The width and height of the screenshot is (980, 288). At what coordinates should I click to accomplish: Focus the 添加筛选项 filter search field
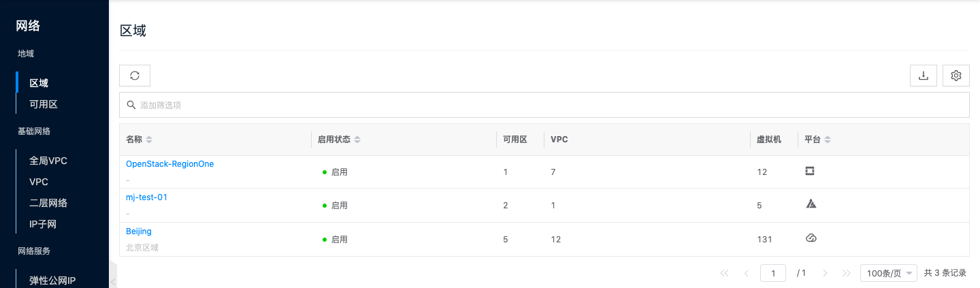544,105
